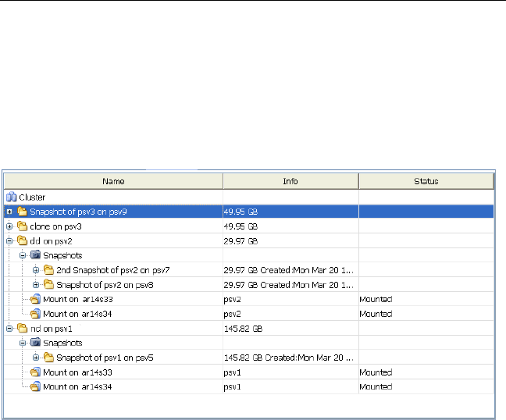The image size is (506, 420).
Task: Click folder icon of clone on psv3
Action: point(22,226)
